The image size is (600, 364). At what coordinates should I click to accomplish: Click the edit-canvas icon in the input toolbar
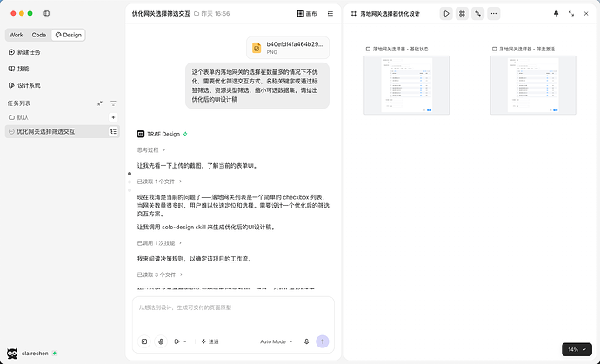(x=144, y=341)
